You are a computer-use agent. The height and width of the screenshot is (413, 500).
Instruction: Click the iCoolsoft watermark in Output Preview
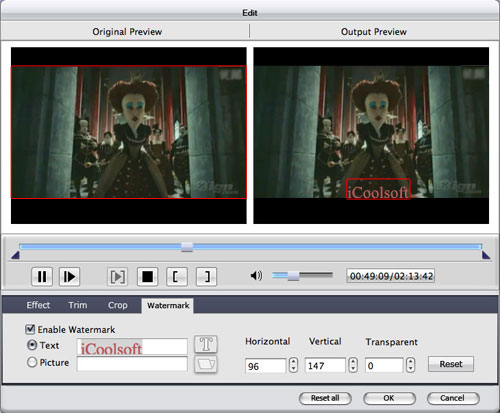pyautogui.click(x=378, y=189)
